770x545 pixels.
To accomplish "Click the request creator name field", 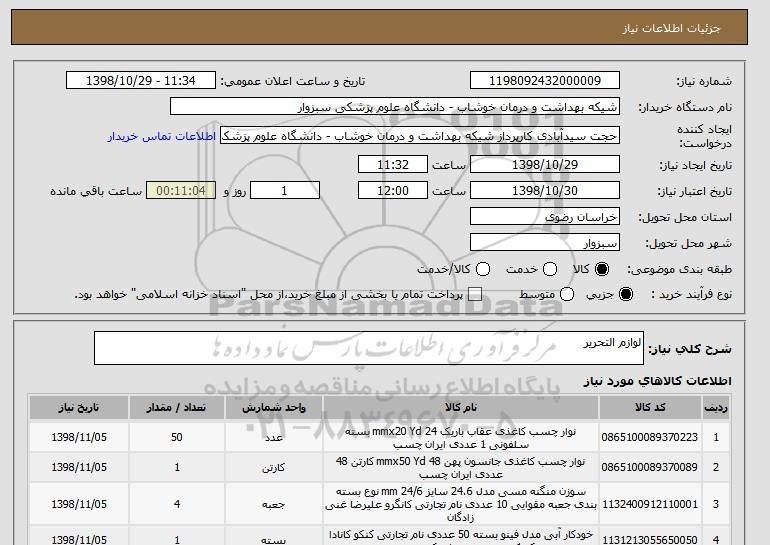I will 420,136.
